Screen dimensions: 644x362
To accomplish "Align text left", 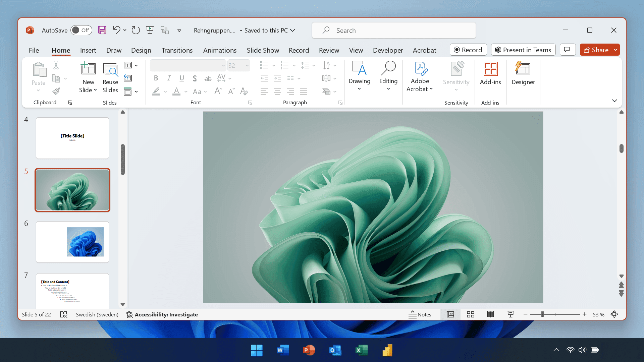I will tap(264, 91).
